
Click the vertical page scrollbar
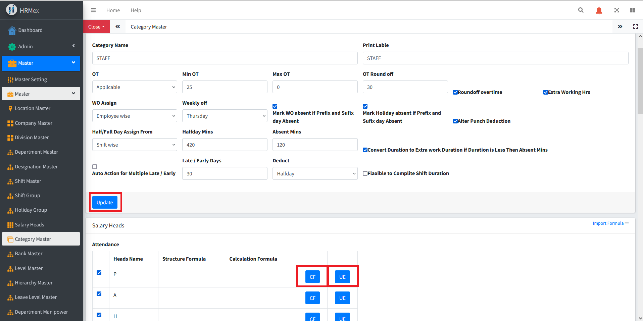click(640, 81)
